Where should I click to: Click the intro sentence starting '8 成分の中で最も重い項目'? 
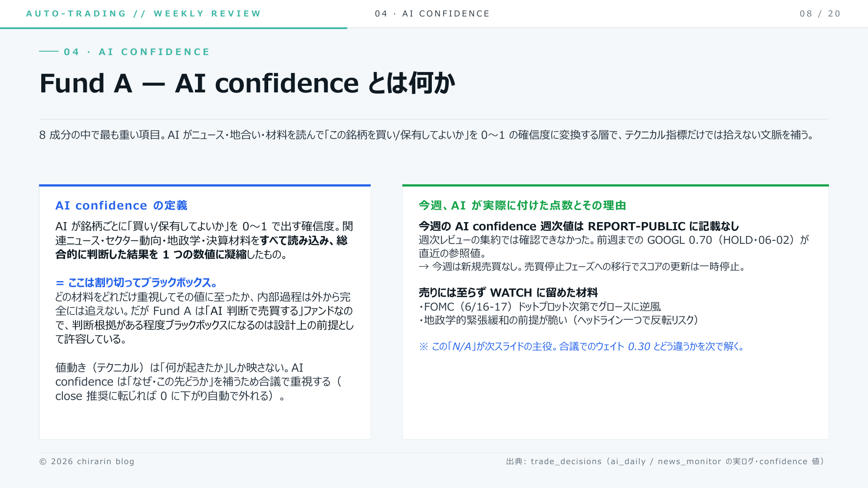[x=427, y=135]
